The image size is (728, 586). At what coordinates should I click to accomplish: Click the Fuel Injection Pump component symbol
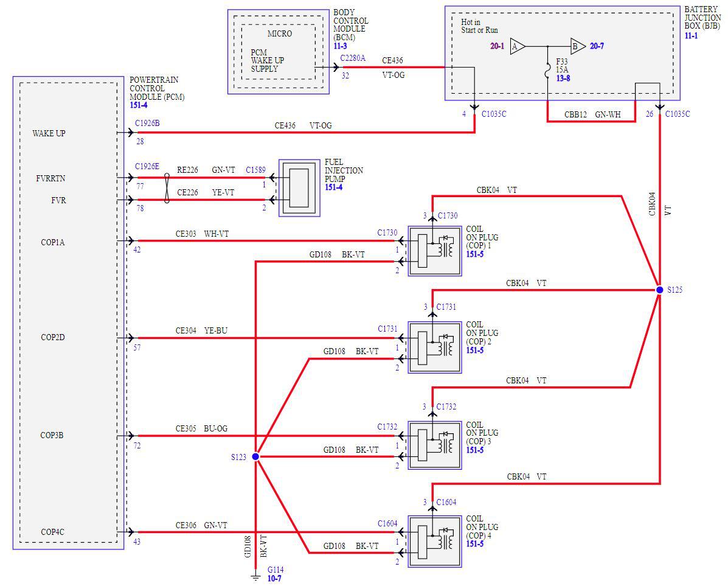(x=299, y=188)
